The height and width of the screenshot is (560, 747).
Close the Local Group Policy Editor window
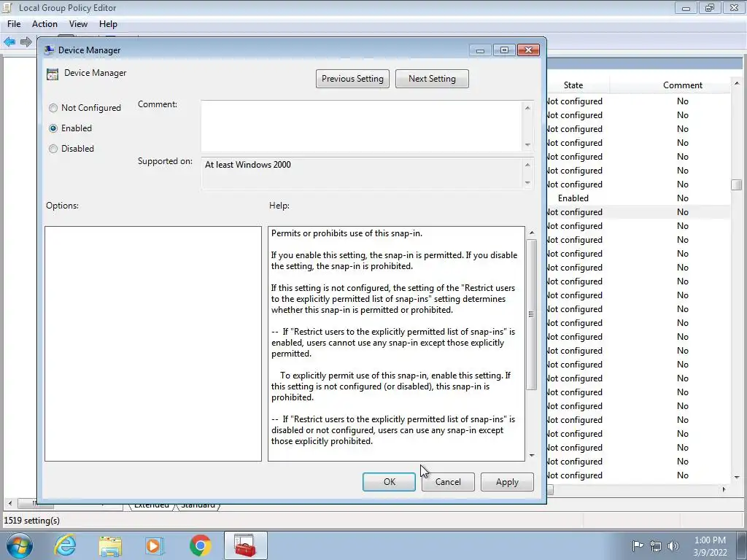734,7
